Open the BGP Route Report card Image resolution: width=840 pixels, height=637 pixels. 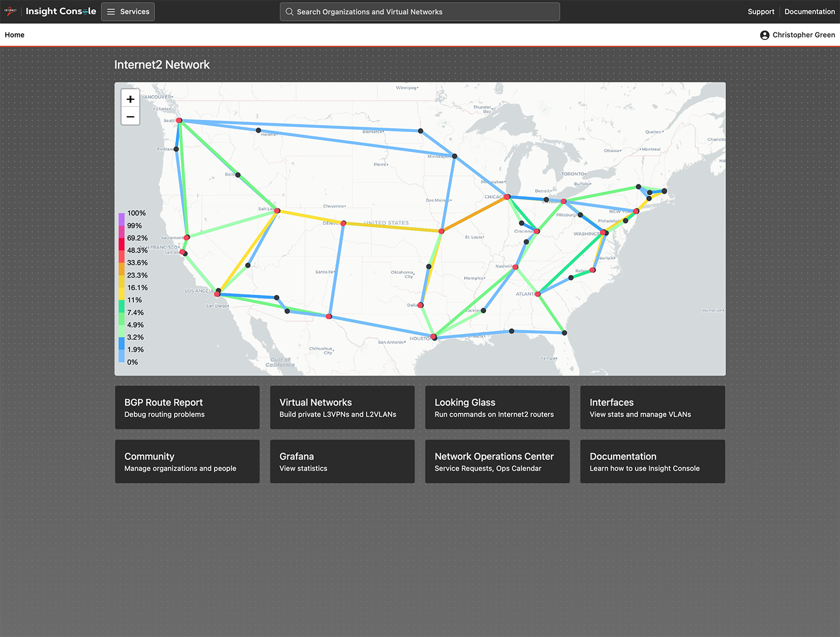click(x=187, y=407)
